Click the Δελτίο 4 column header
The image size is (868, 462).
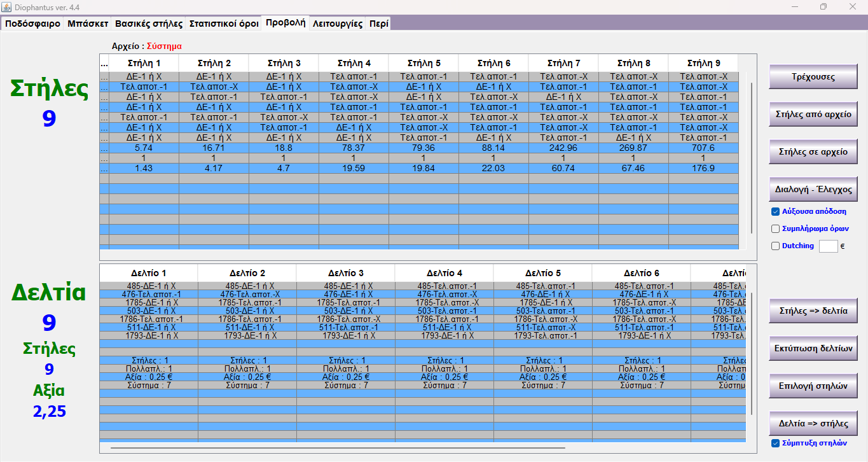coord(444,273)
